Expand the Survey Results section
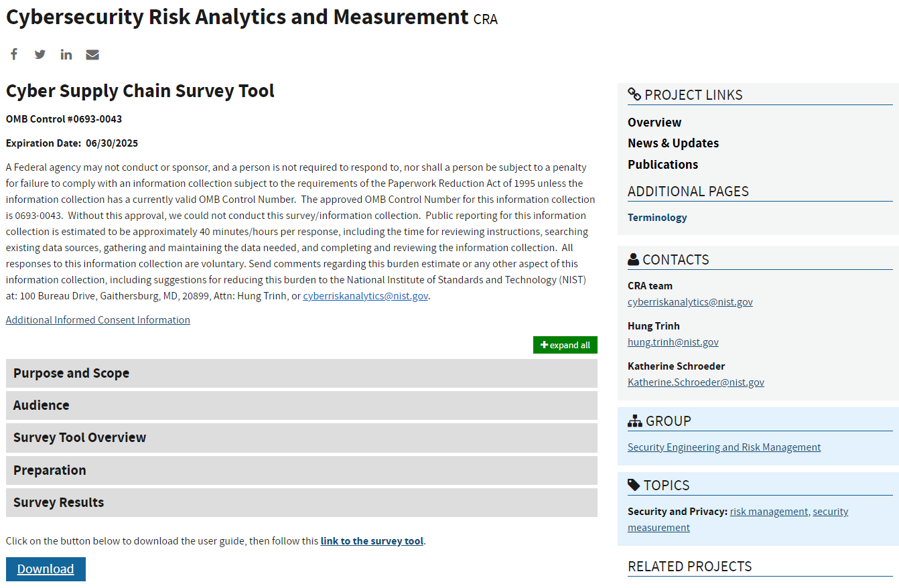Screen dimensions: 899x588 (x=301, y=502)
